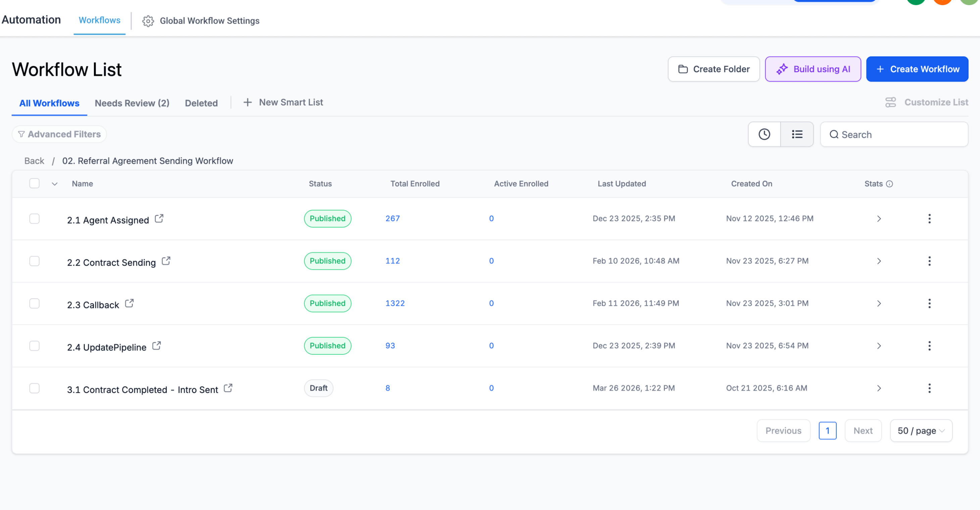Select all workflows header checkbox
980x510 pixels.
[35, 184]
